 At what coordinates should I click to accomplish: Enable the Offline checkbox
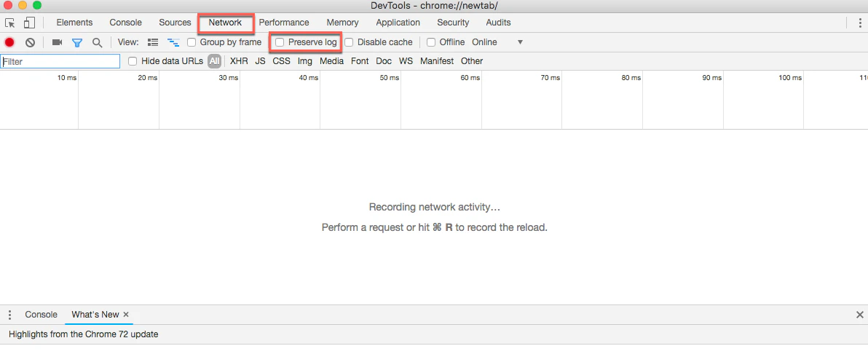(431, 42)
